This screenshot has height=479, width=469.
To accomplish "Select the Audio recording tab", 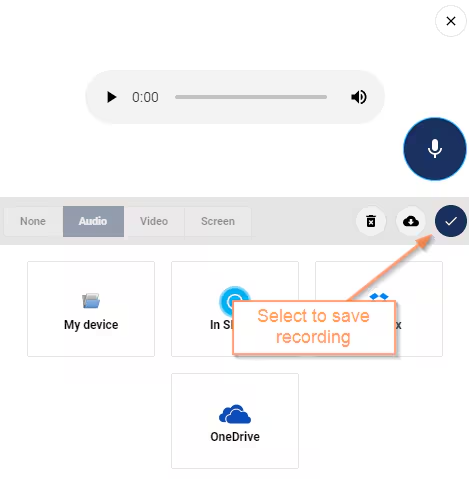I will coord(93,221).
